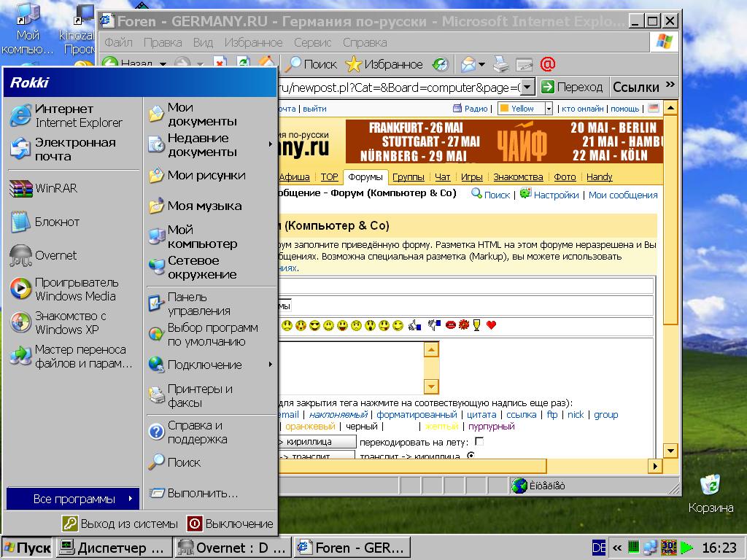Switch to the Форумы tab
This screenshot has height=560, width=747.
coord(365,177)
